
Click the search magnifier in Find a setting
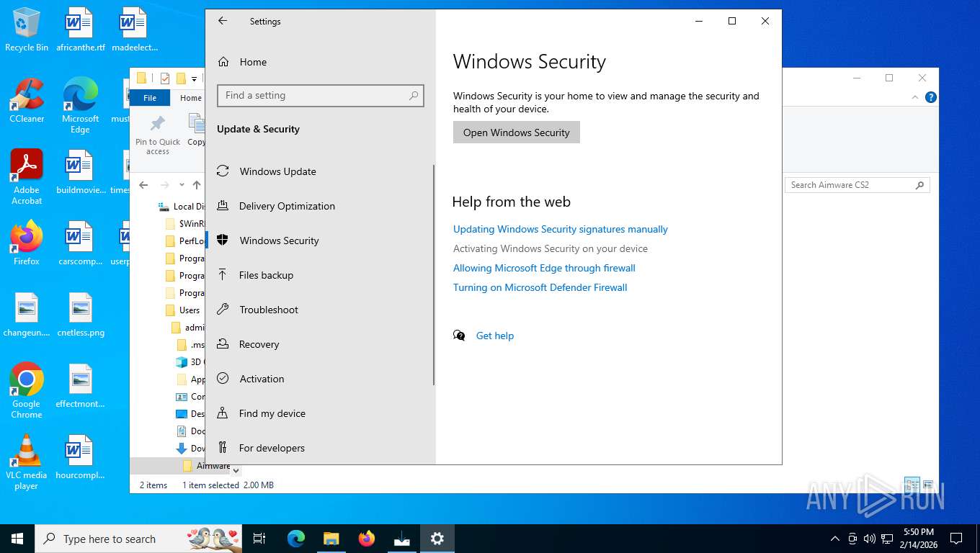(414, 95)
